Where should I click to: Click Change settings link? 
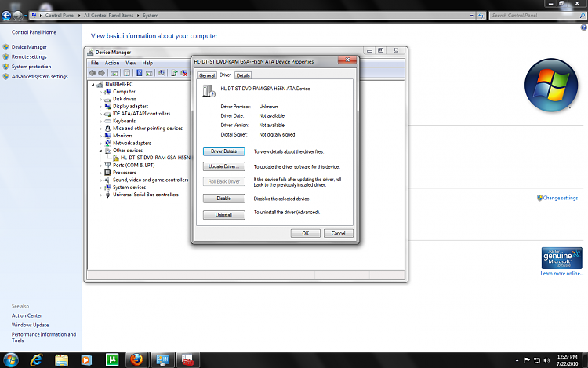tap(561, 198)
